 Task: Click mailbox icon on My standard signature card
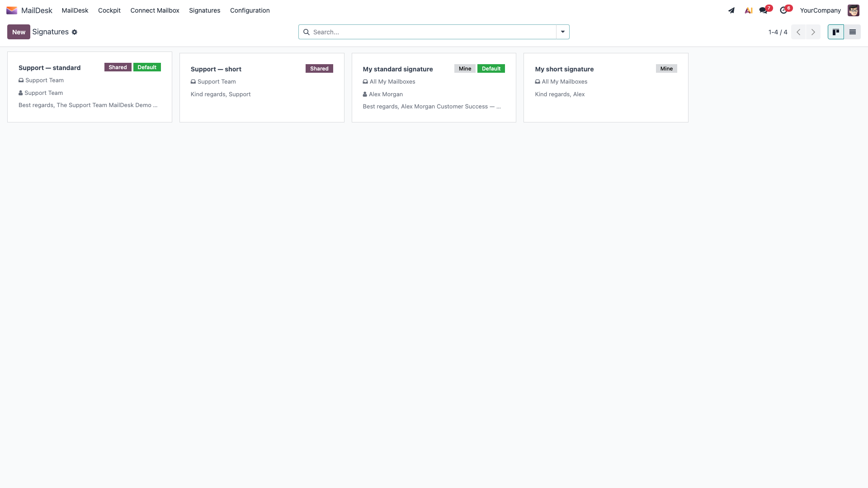(x=365, y=82)
